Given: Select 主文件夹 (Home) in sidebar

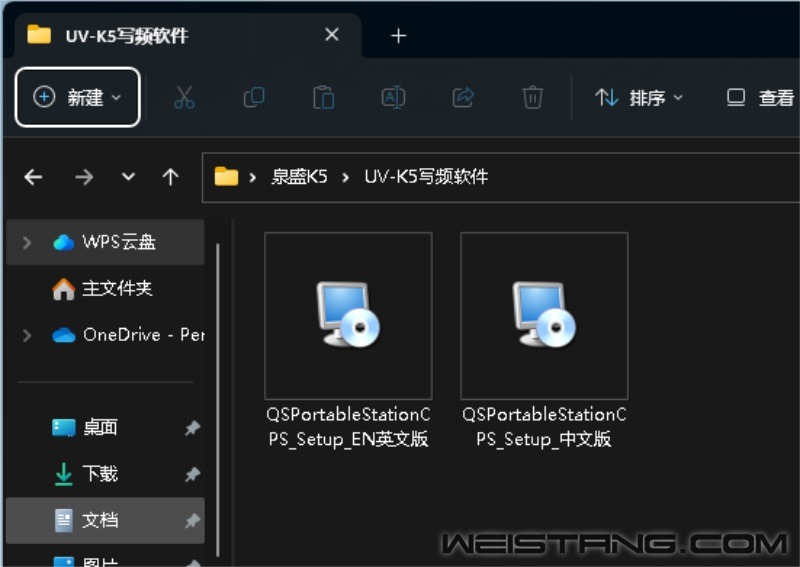Looking at the screenshot, I should tap(105, 288).
